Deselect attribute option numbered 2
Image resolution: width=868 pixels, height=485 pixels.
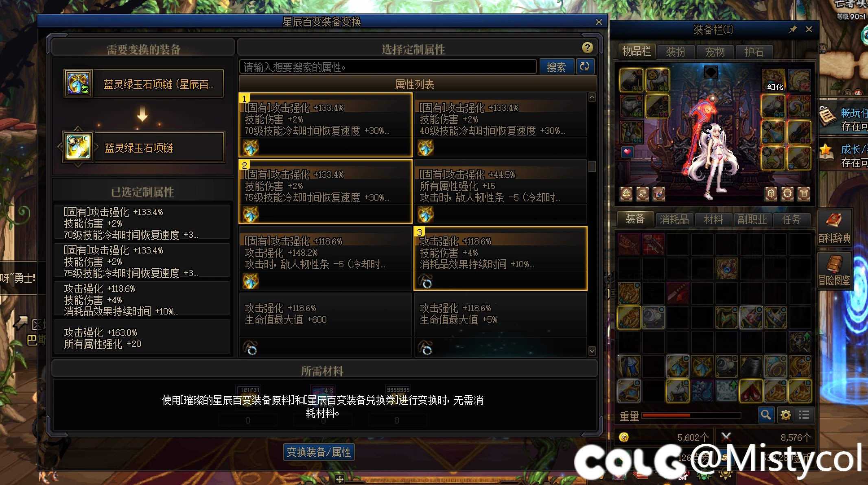[326, 192]
